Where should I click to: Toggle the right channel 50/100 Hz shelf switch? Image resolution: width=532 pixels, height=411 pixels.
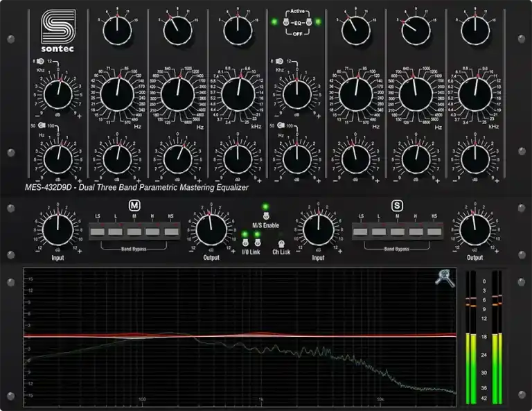pyautogui.click(x=281, y=125)
